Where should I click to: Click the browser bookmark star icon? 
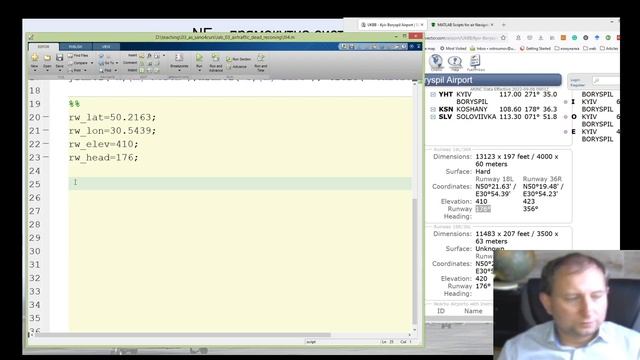pos(503,38)
